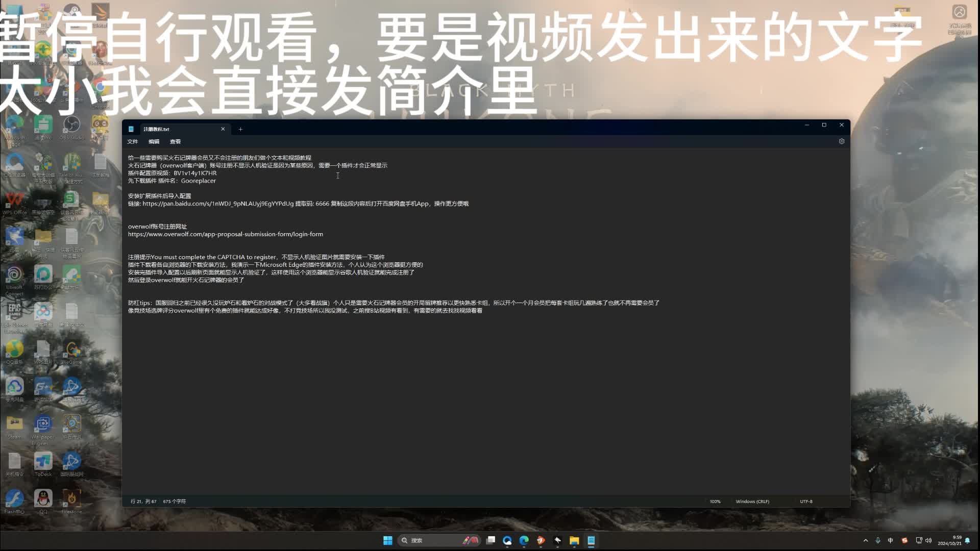Image resolution: width=980 pixels, height=551 pixels.
Task: Open QQ penguin desktop shortcut
Action: 43,502
